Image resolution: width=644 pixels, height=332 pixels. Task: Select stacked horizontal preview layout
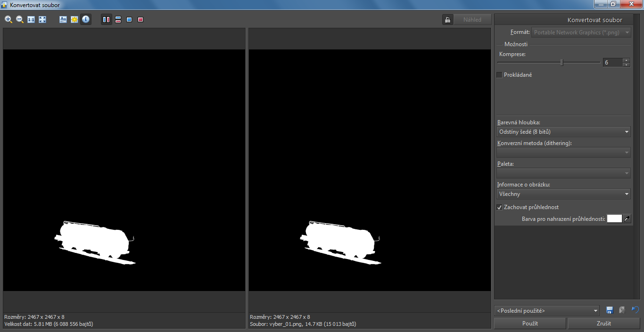pos(118,19)
